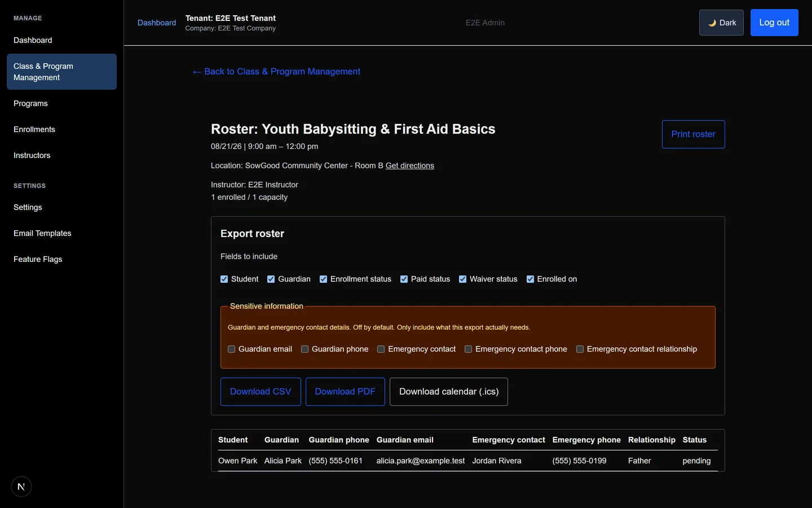
Task: Open the Next.js dev tools badge
Action: point(21,487)
